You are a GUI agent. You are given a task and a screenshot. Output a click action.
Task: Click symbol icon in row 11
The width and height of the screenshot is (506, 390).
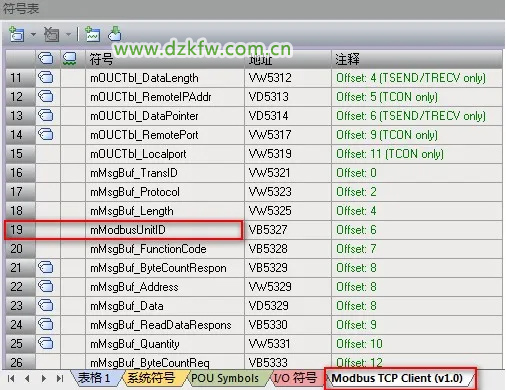coord(46,78)
